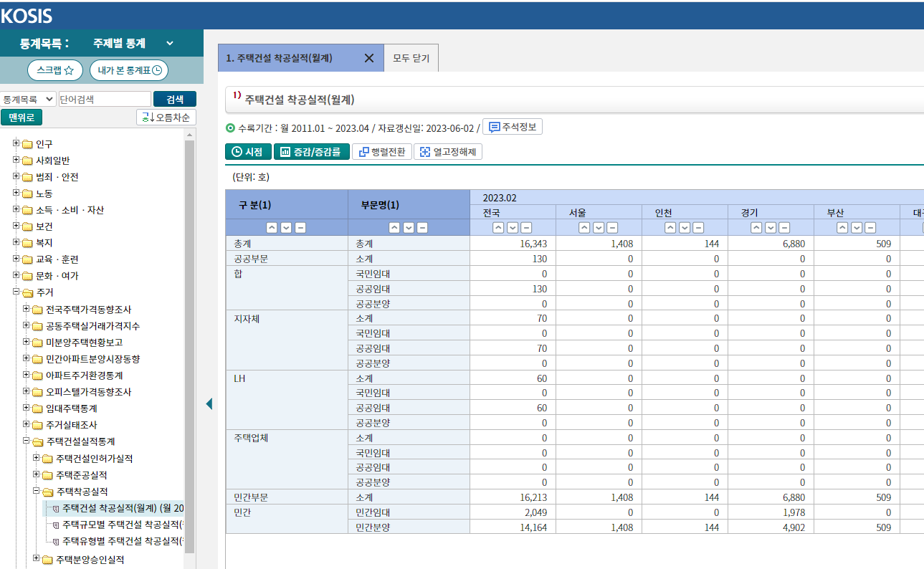Expand the 전국주택가격동향조사 folder
The height and width of the screenshot is (569, 924).
[x=27, y=309]
